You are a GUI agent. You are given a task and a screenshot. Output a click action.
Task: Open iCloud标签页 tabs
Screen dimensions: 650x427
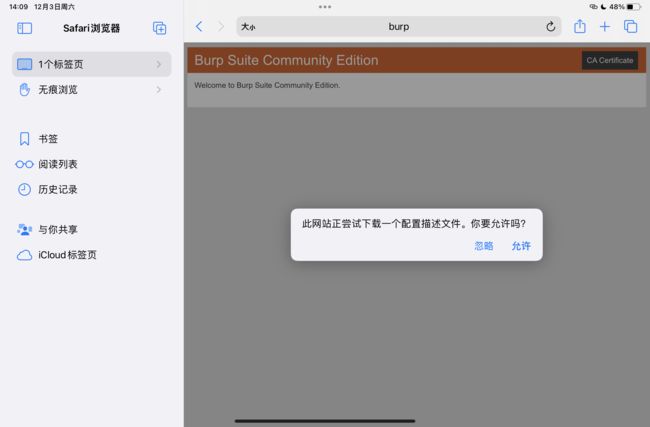click(x=92, y=255)
